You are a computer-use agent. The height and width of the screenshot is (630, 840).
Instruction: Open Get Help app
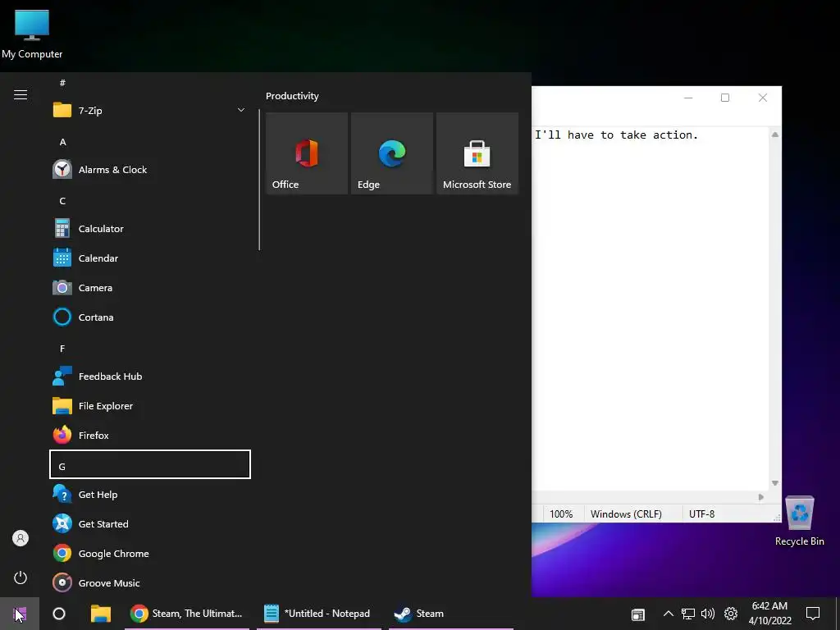coord(149,494)
